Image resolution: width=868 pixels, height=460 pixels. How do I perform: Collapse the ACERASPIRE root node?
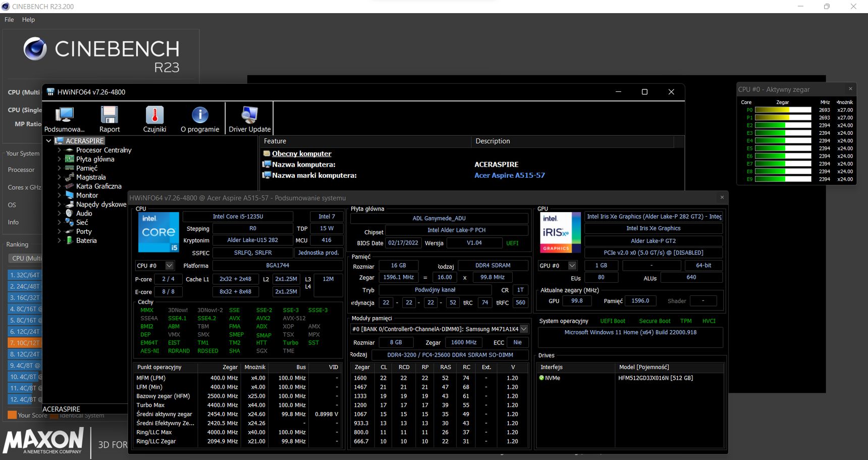[x=49, y=141]
